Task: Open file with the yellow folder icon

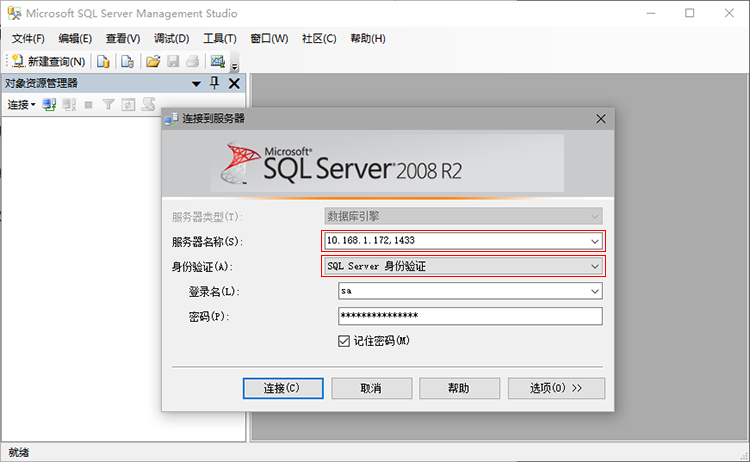Action: click(153, 61)
